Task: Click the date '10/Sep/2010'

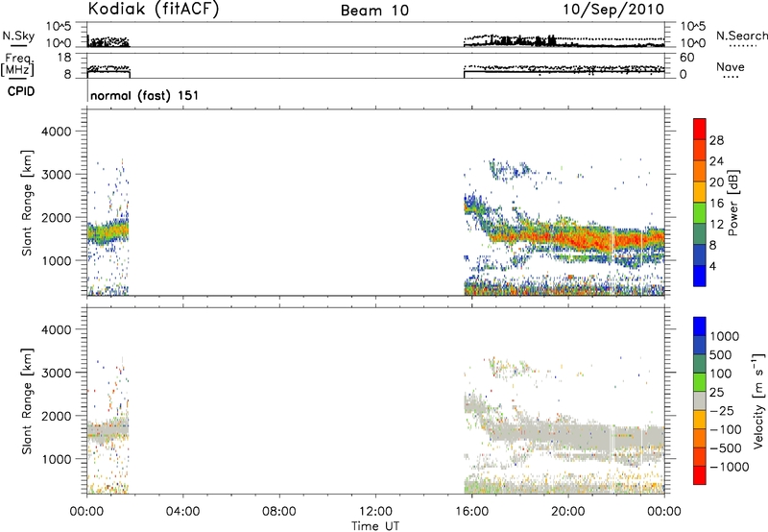Action: (x=613, y=9)
